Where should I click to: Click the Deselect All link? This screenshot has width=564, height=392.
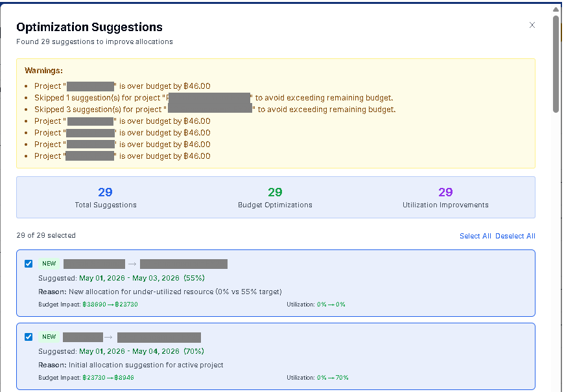(515, 236)
